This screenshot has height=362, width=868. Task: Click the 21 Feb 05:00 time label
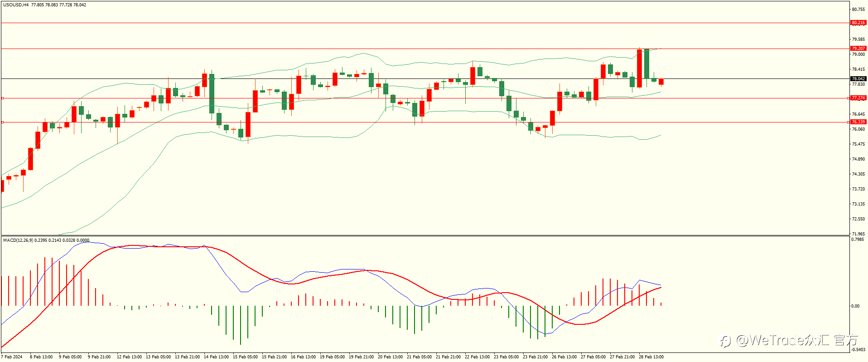click(419, 357)
